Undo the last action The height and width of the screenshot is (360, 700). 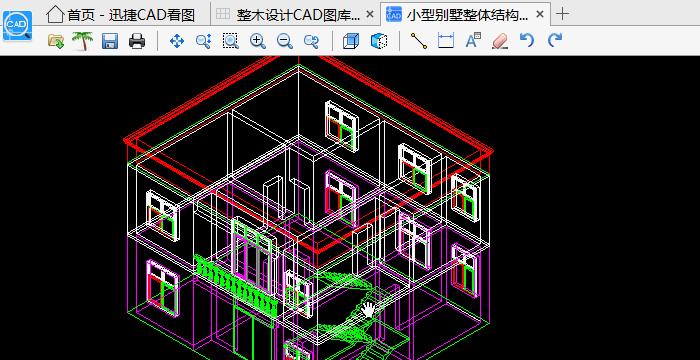pos(527,41)
